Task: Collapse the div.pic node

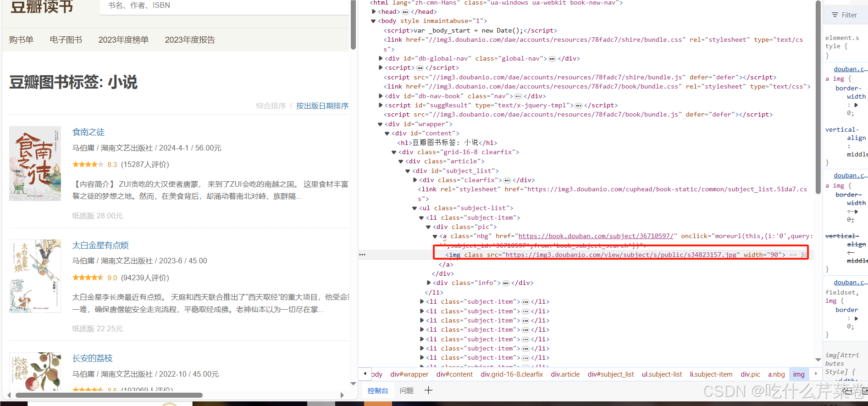Action: [x=428, y=227]
